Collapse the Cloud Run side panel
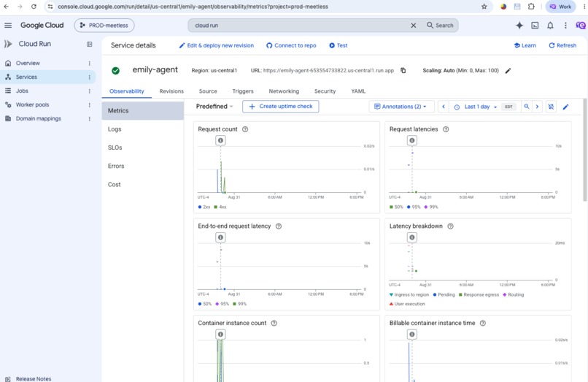The height and width of the screenshot is (382, 588). [x=89, y=44]
